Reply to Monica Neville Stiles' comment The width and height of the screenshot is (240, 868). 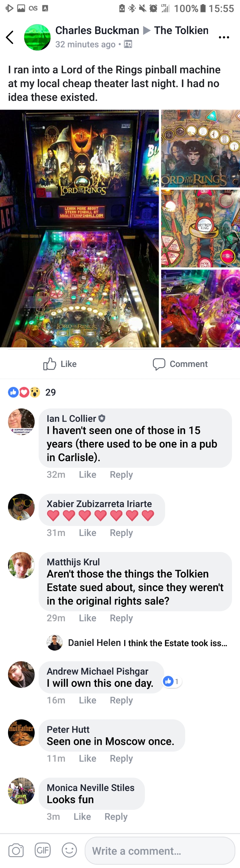click(x=116, y=816)
